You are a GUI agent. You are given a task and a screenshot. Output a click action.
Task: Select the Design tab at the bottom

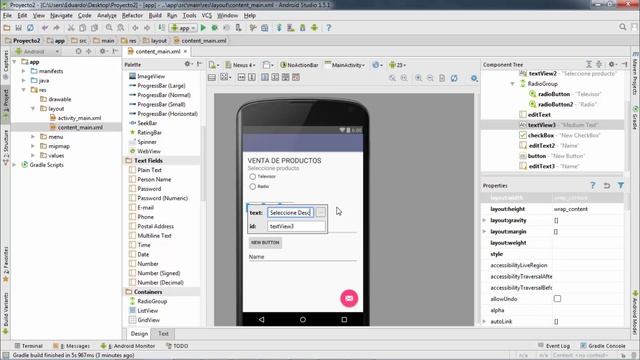[139, 333]
